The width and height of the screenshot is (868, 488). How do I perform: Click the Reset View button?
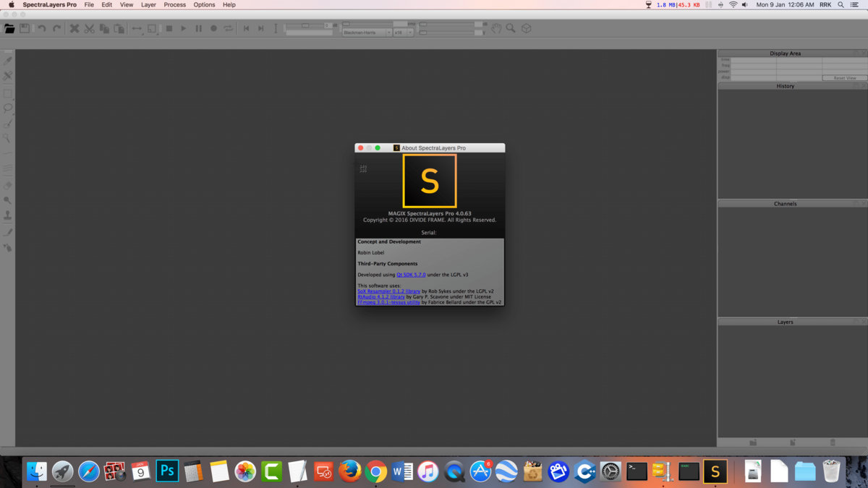pos(844,78)
